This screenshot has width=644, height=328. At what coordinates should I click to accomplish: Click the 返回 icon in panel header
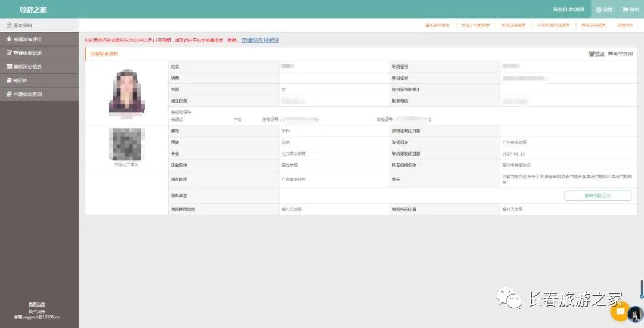pyautogui.click(x=592, y=54)
